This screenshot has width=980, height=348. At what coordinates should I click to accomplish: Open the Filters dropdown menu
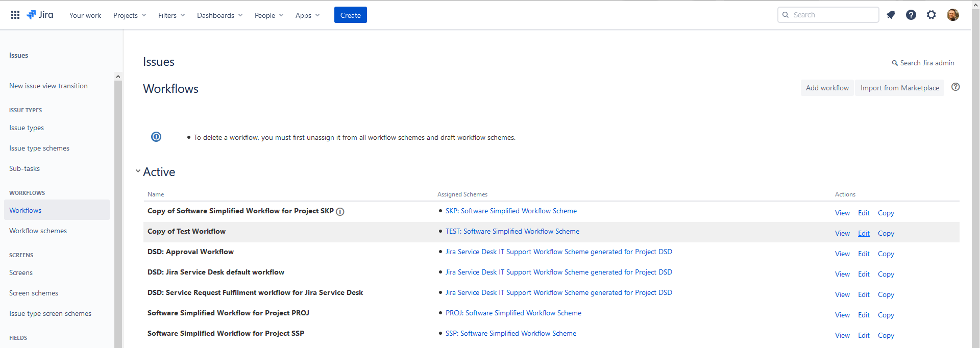(171, 15)
